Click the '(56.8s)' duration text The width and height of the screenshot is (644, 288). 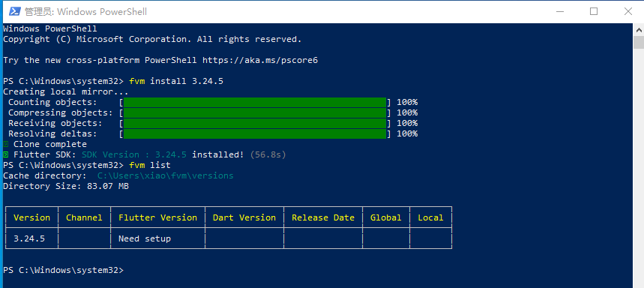coord(268,155)
